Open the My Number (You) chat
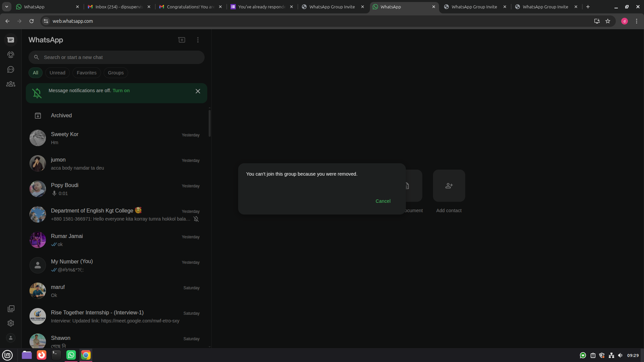 coord(116,265)
